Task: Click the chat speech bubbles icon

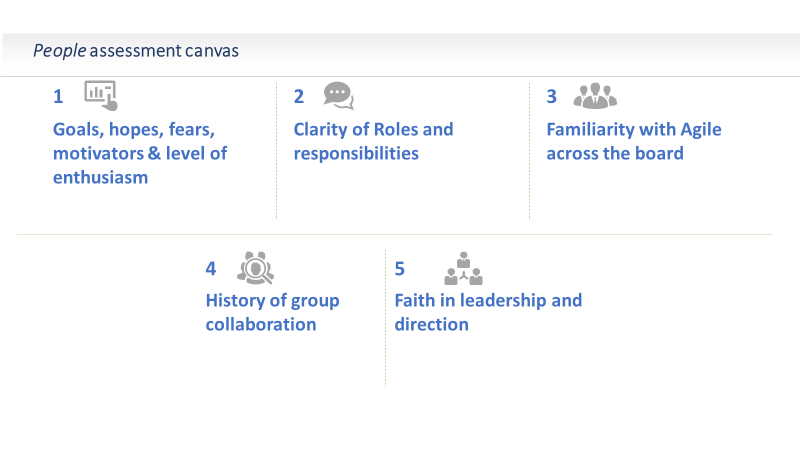Action: coord(338,95)
